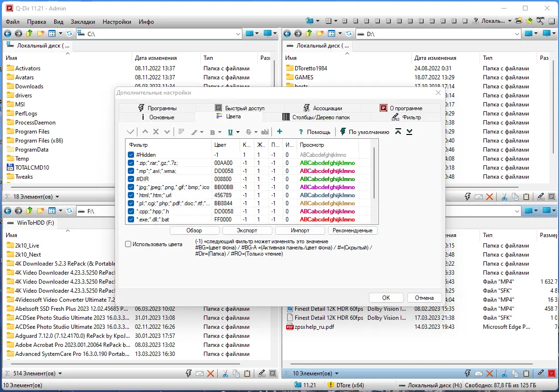Click the move-to-bottom arrow icon in dialog
The height and width of the screenshot is (392, 559).
click(x=409, y=132)
